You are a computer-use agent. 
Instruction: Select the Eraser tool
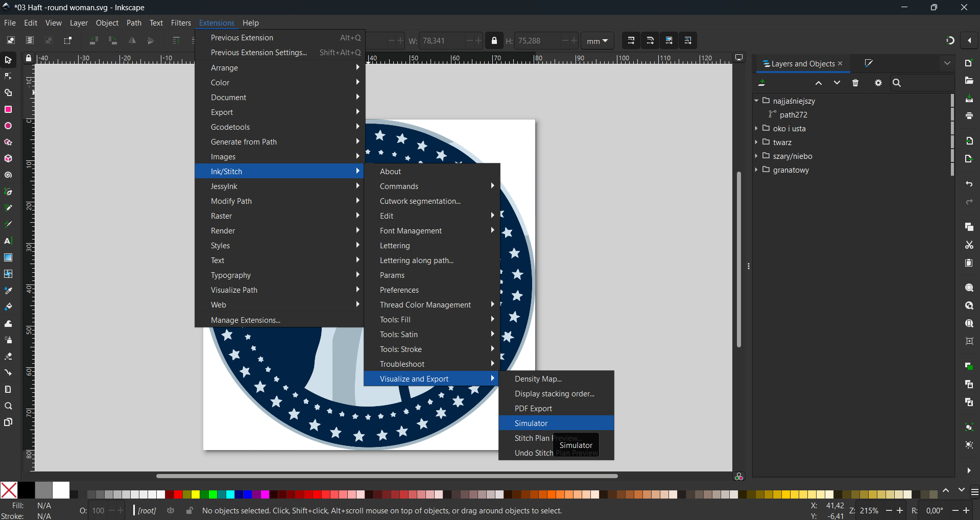[8, 357]
